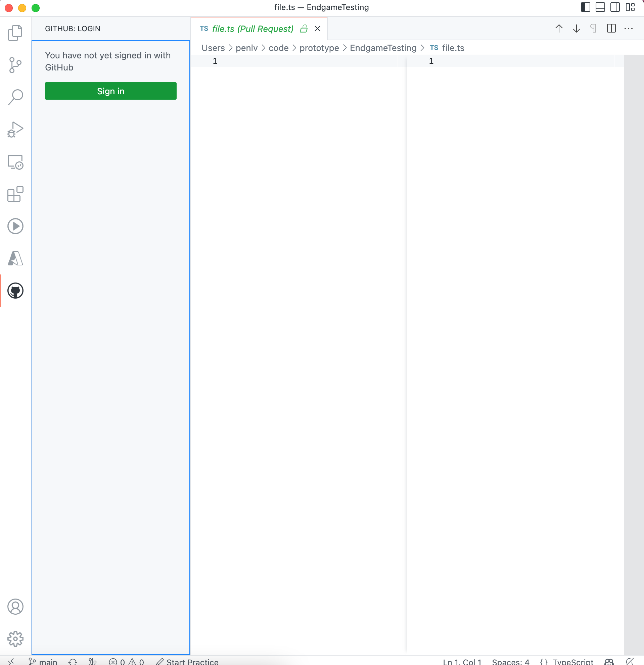Open the Remote Explorer view

(x=15, y=162)
